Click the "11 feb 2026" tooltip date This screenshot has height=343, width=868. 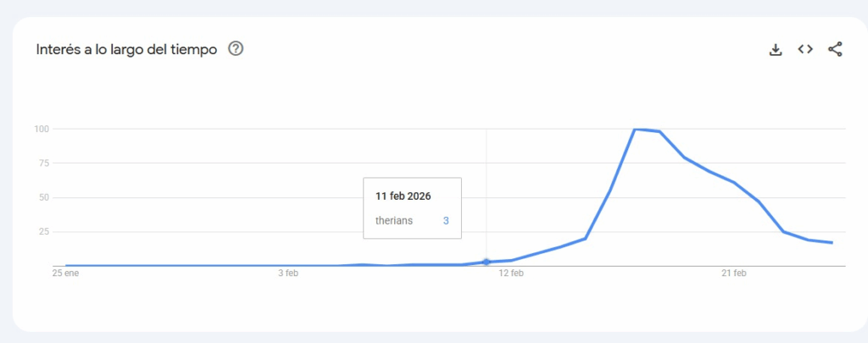[x=403, y=196]
